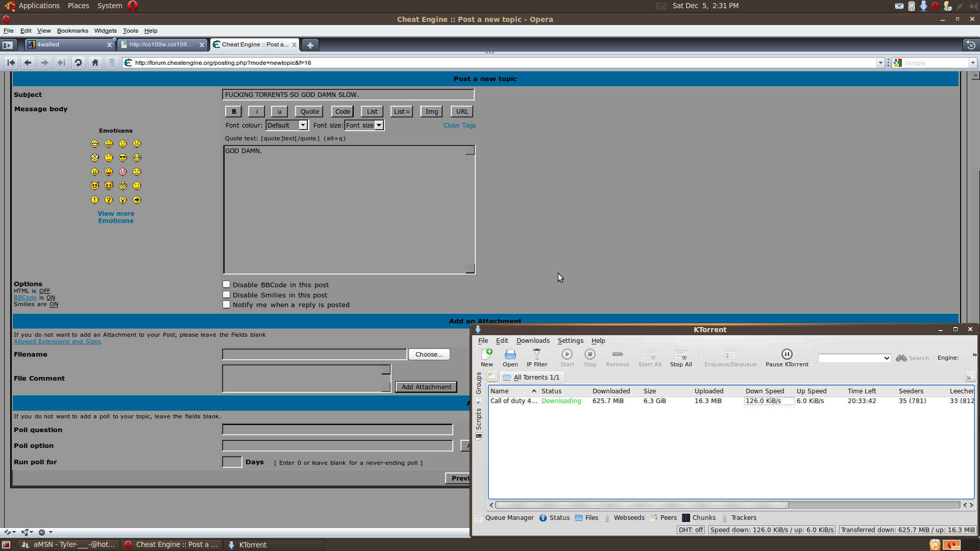Check Disable Smilies in this post

click(x=227, y=295)
